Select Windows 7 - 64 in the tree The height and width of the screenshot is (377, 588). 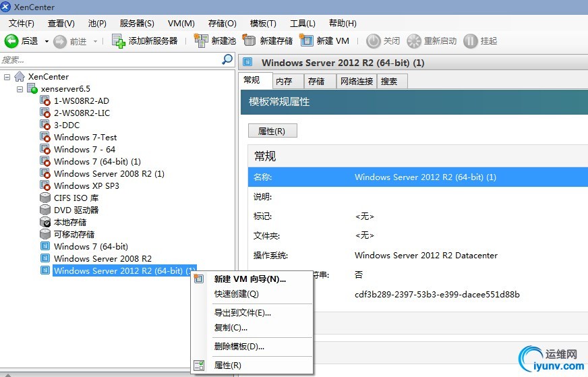tap(84, 149)
